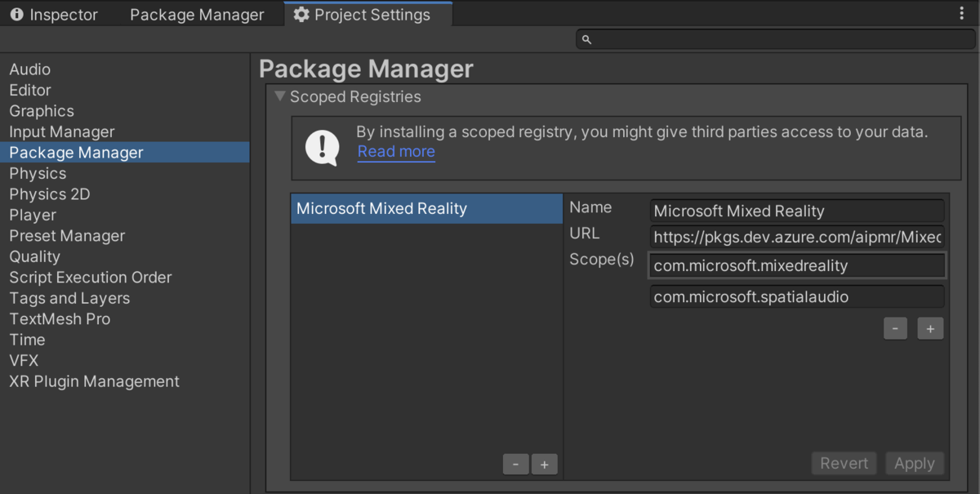Edit the registry Name field

point(797,211)
